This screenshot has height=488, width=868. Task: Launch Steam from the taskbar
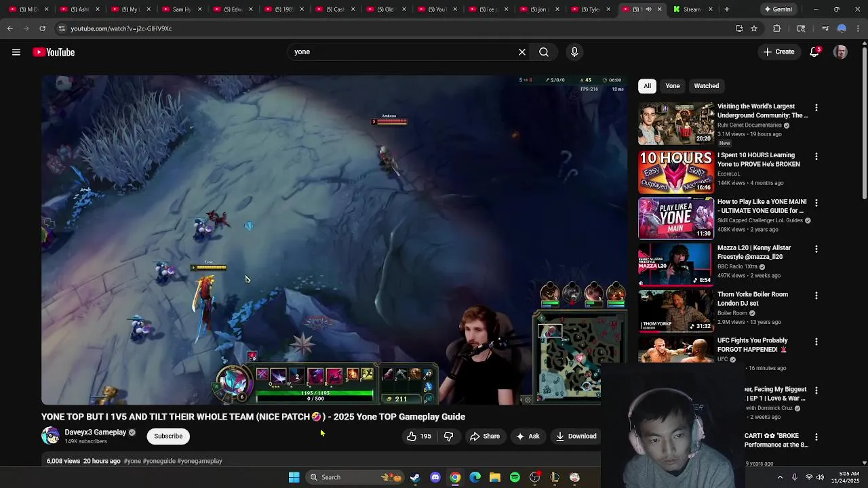415,477
